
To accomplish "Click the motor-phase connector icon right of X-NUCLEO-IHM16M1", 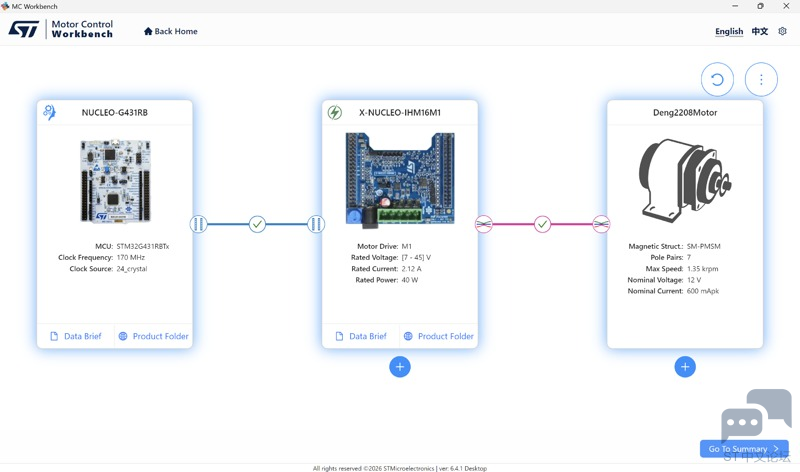I will [484, 224].
